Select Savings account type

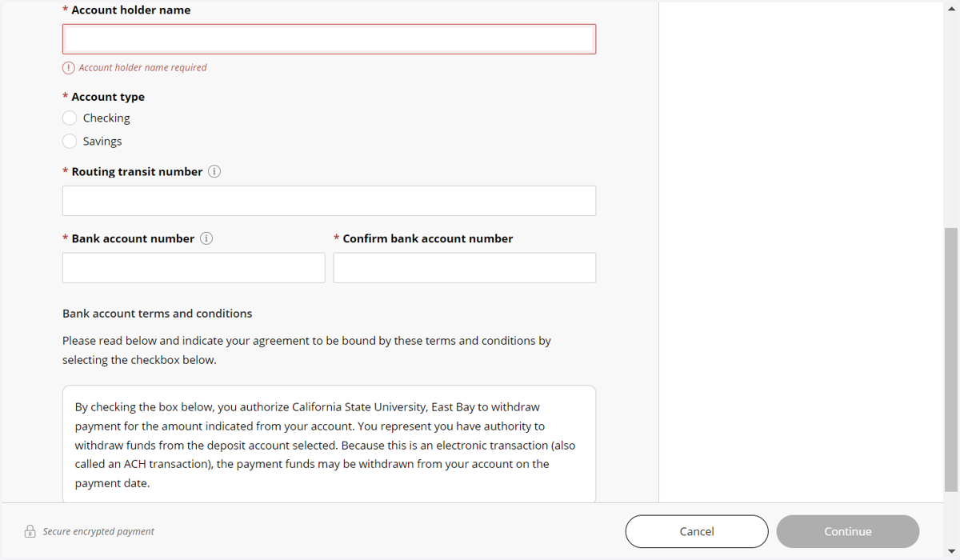[70, 141]
